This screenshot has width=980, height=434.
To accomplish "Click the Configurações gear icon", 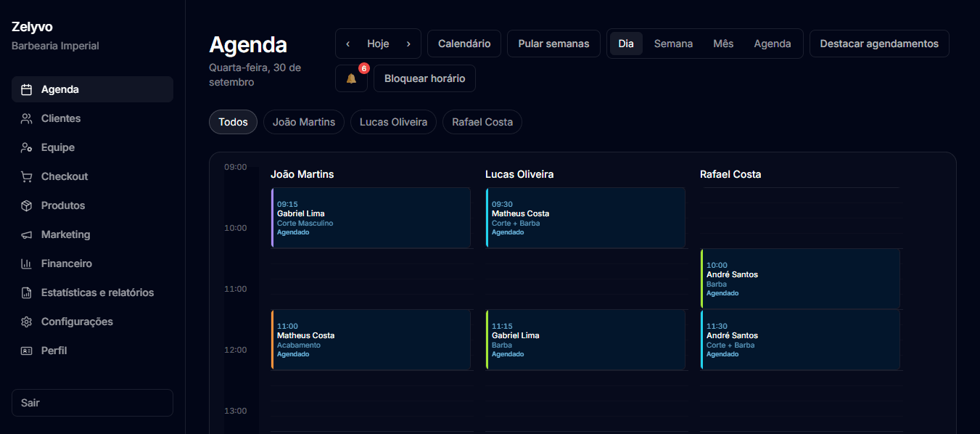I will click(x=26, y=322).
